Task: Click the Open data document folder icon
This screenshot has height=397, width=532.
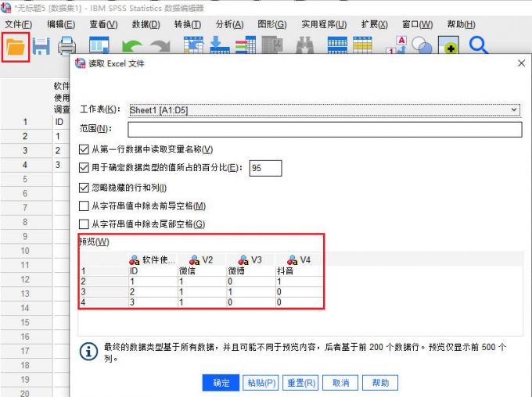Action: click(x=16, y=47)
